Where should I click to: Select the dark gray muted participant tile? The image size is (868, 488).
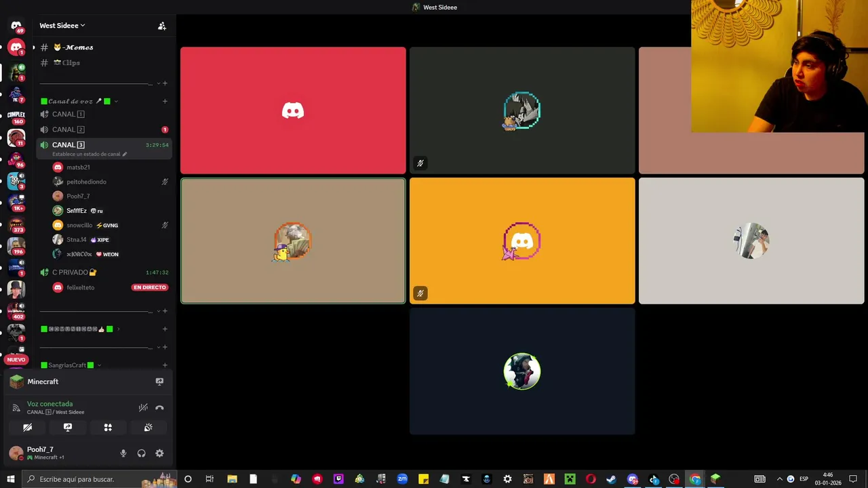pyautogui.click(x=522, y=110)
